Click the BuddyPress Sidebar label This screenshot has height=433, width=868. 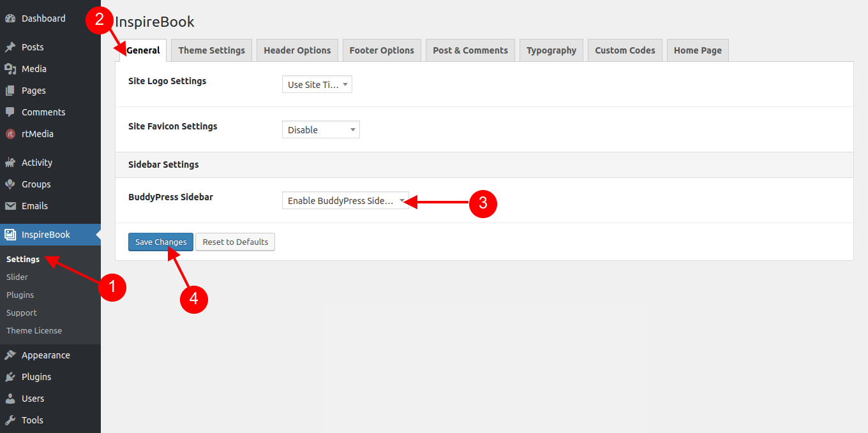(171, 197)
